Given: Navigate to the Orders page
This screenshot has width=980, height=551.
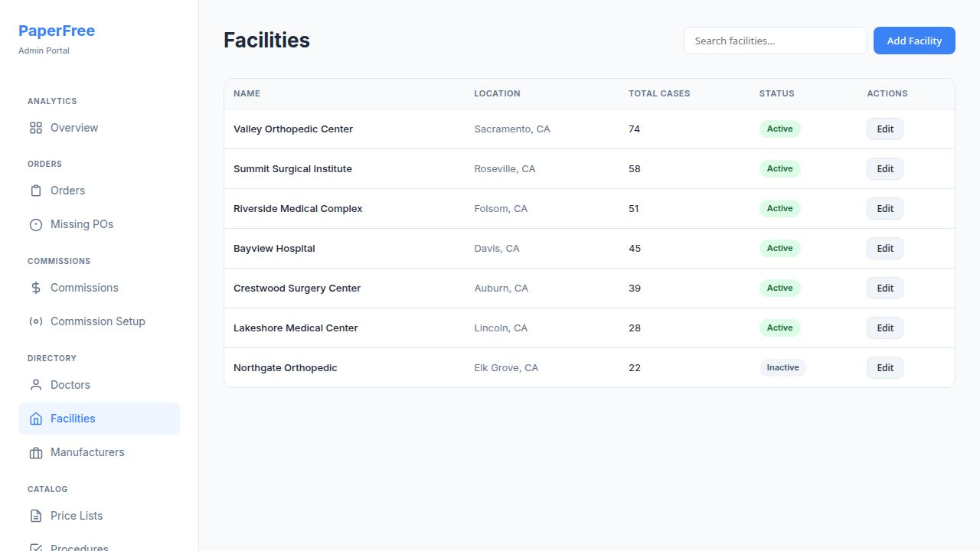Looking at the screenshot, I should (67, 191).
